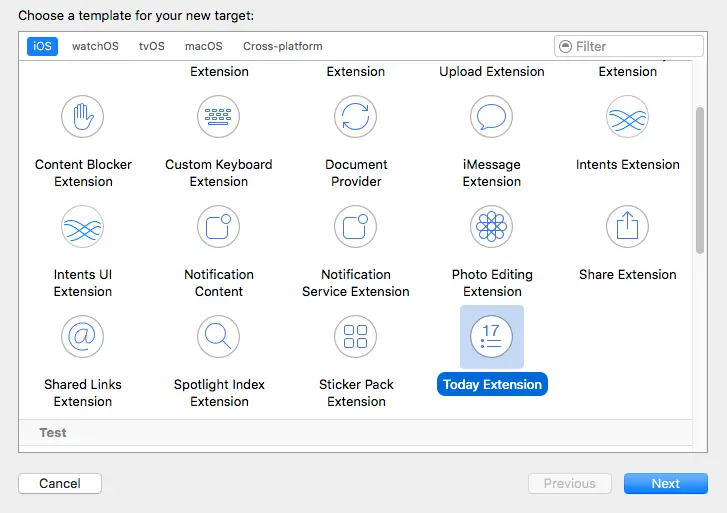Image resolution: width=727 pixels, height=513 pixels.
Task: Select the Notification Content icon
Action: (218, 226)
